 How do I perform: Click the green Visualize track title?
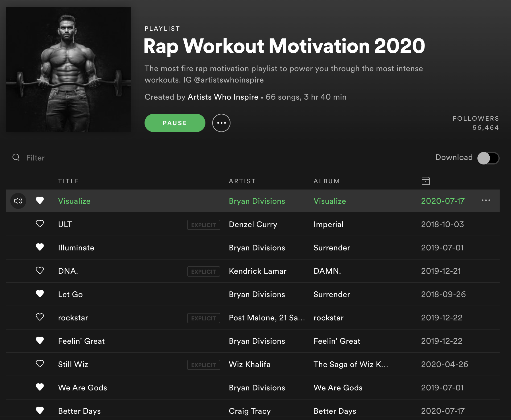click(74, 201)
